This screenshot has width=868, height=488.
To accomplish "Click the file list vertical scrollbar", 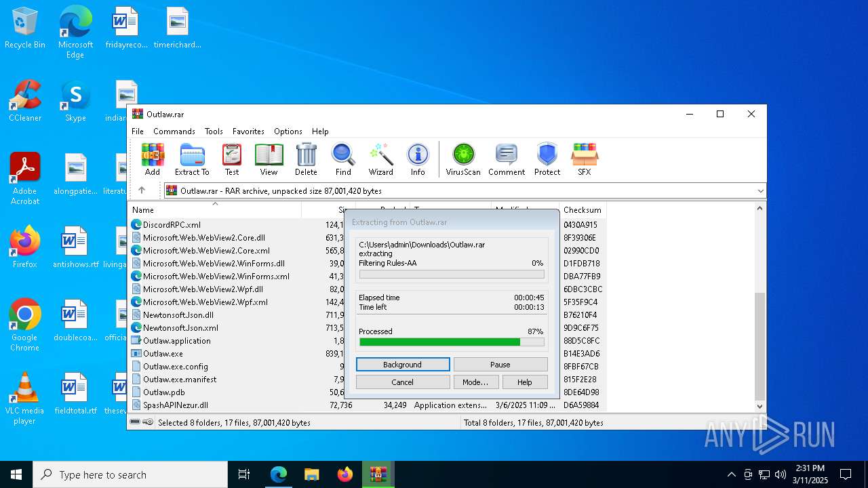I will [759, 346].
